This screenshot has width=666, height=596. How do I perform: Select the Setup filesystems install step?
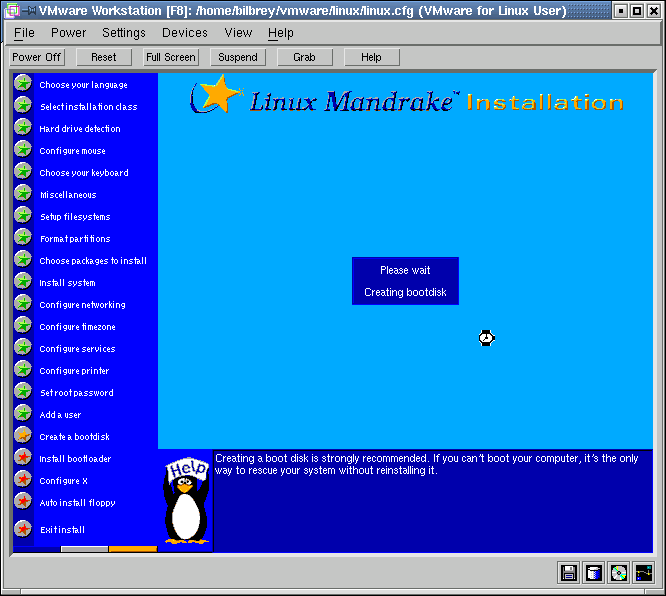[x=75, y=217]
